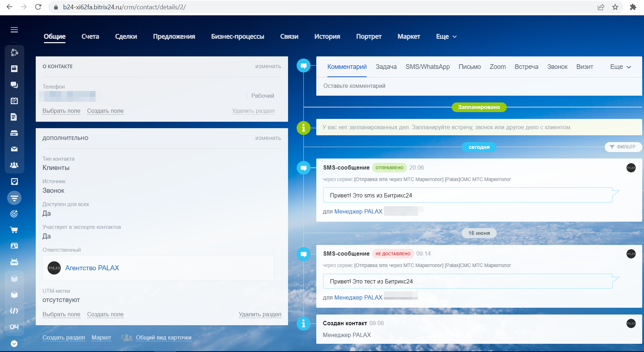Expand the Еще dropdown in the timeline tabs
The image size is (644, 352).
620,67
